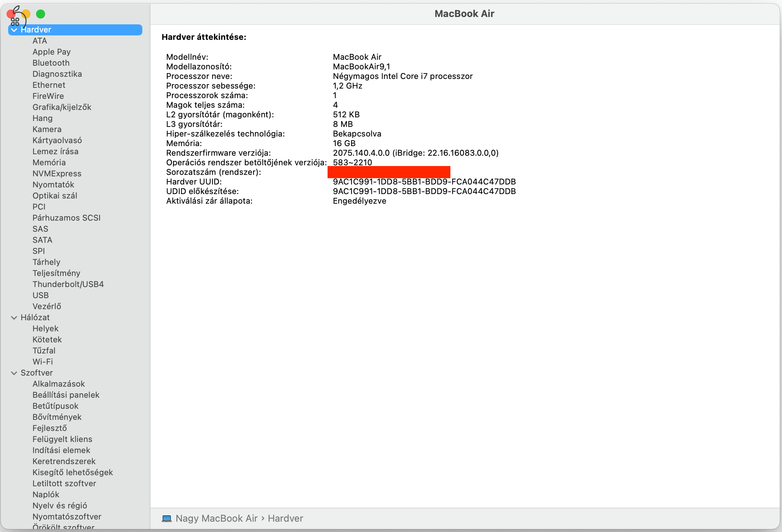The image size is (782, 532).
Task: Collapse the Hardver section chevron
Action: coord(14,30)
